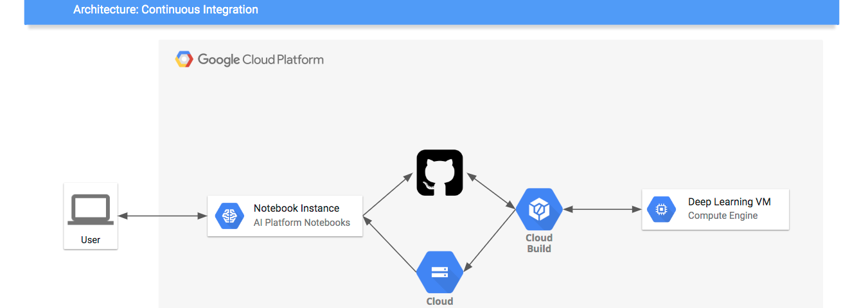Click the 'AI Platform Notebooks' subtitle

pyautogui.click(x=302, y=223)
